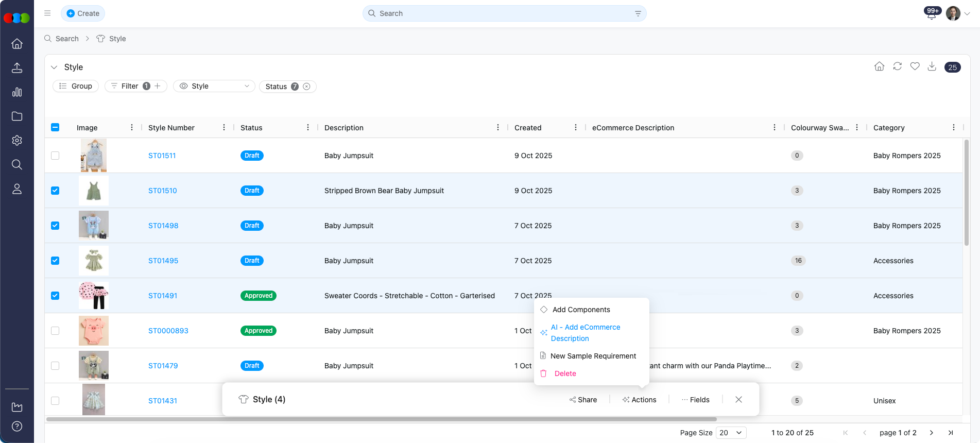The height and width of the screenshot is (443, 980).
Task: Open style link ST01511
Action: tap(162, 156)
